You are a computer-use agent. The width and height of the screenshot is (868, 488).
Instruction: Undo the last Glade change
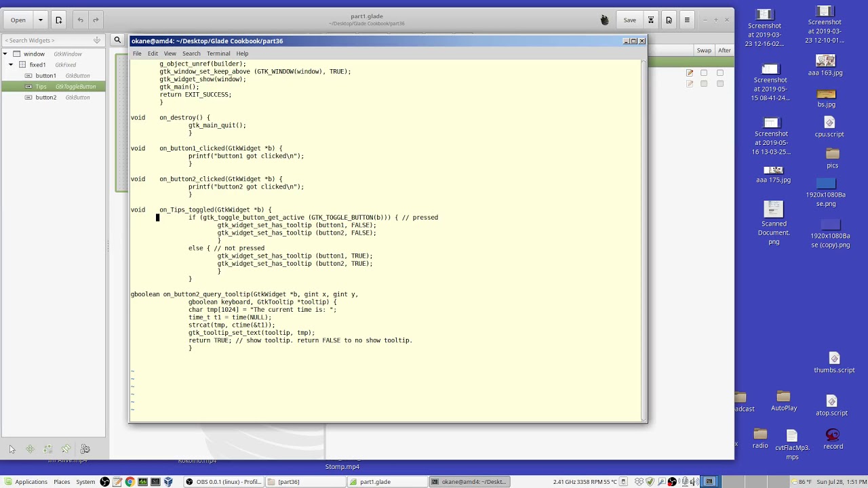80,20
